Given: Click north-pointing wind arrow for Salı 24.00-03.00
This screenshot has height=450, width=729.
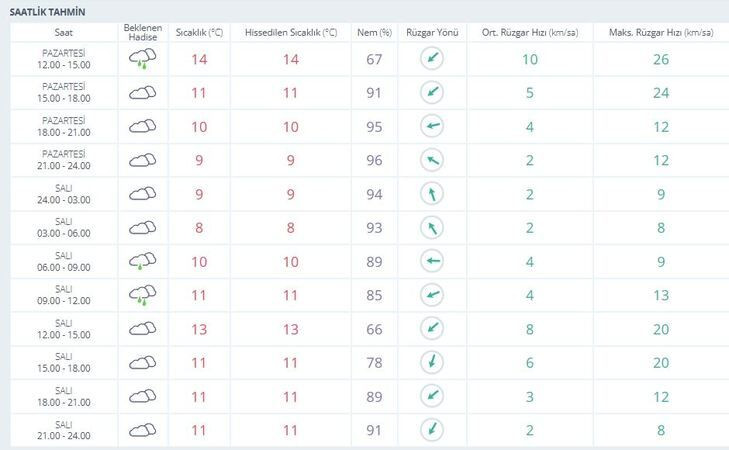Looking at the screenshot, I should click(x=432, y=193).
